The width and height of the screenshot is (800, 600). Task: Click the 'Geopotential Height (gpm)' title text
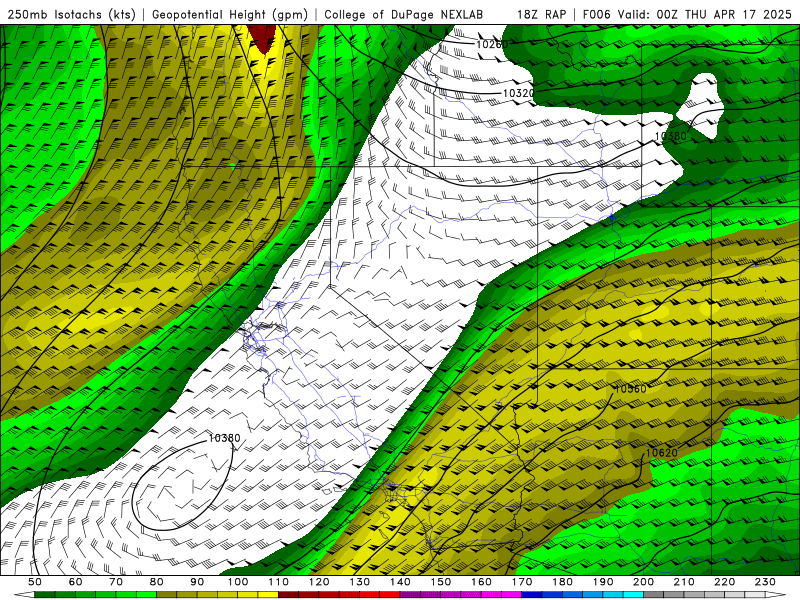[x=230, y=14]
